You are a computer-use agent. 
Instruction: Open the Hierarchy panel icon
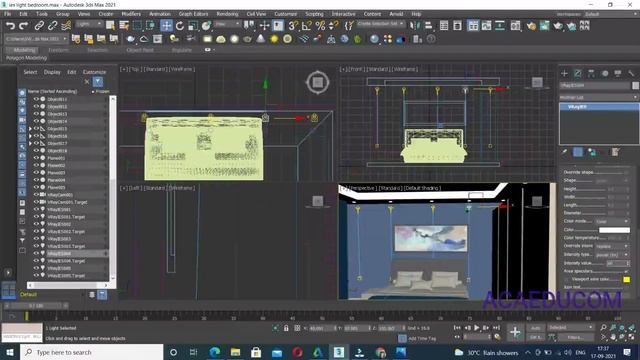click(x=591, y=73)
